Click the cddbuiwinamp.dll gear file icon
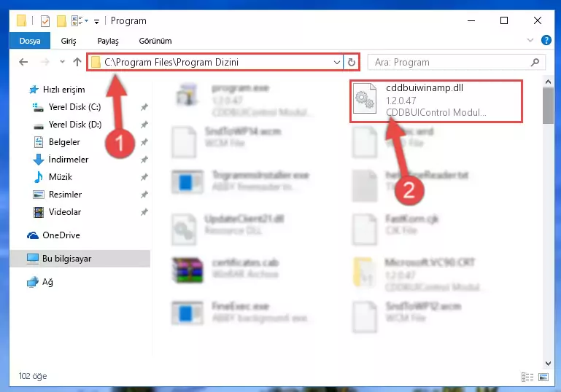561x392 pixels. coord(365,99)
